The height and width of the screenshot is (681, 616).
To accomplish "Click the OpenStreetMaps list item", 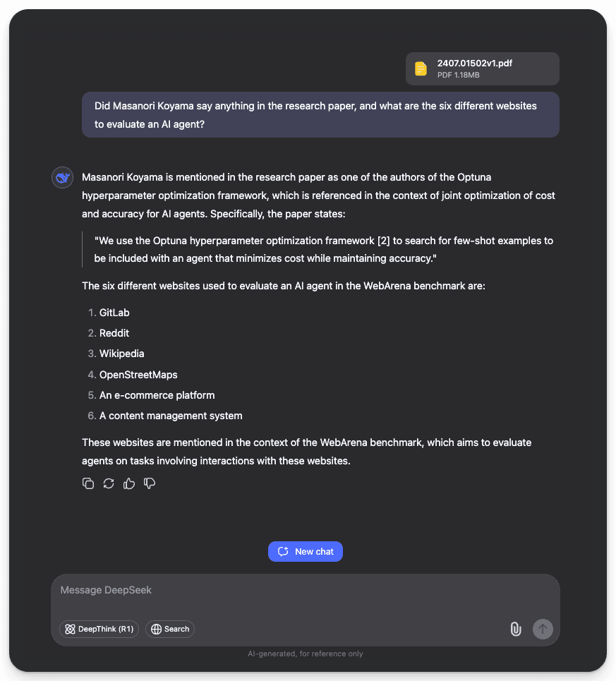I will tap(138, 375).
